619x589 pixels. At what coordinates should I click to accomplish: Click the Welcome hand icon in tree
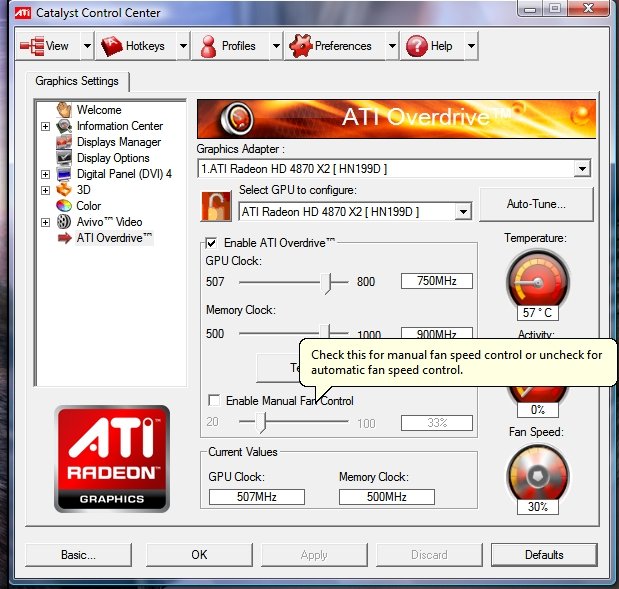(64, 109)
